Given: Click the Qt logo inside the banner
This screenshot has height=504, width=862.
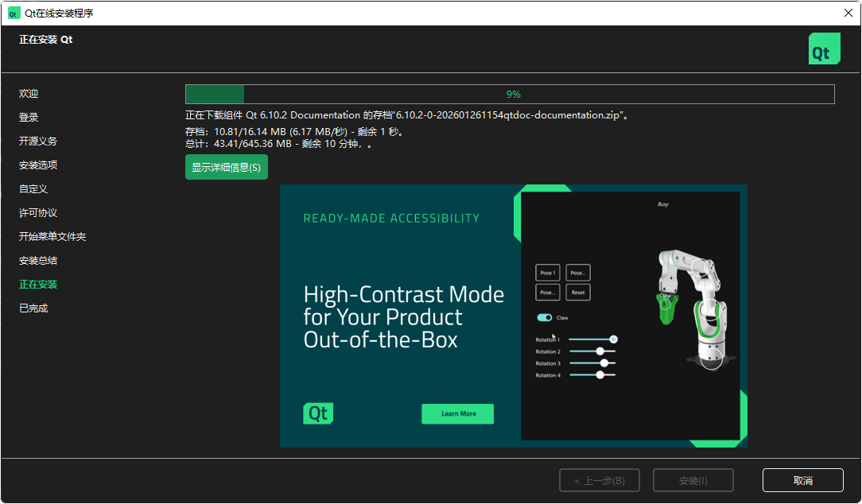Looking at the screenshot, I should (318, 413).
